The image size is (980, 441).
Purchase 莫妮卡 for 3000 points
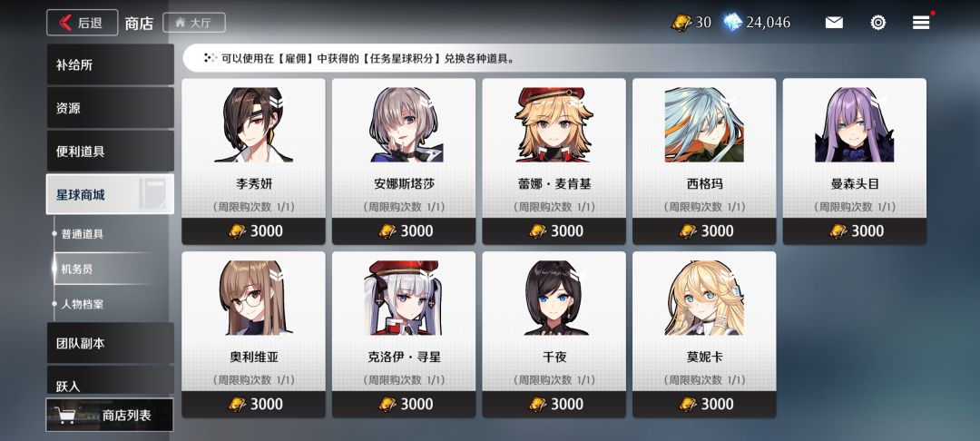coord(704,405)
